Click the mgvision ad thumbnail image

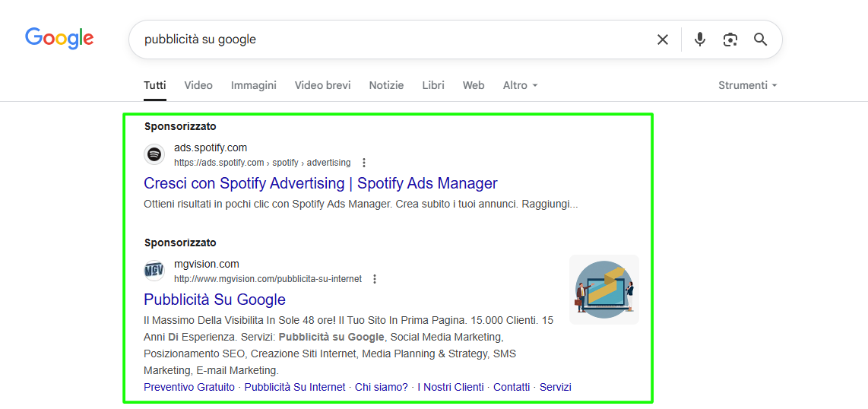click(603, 290)
